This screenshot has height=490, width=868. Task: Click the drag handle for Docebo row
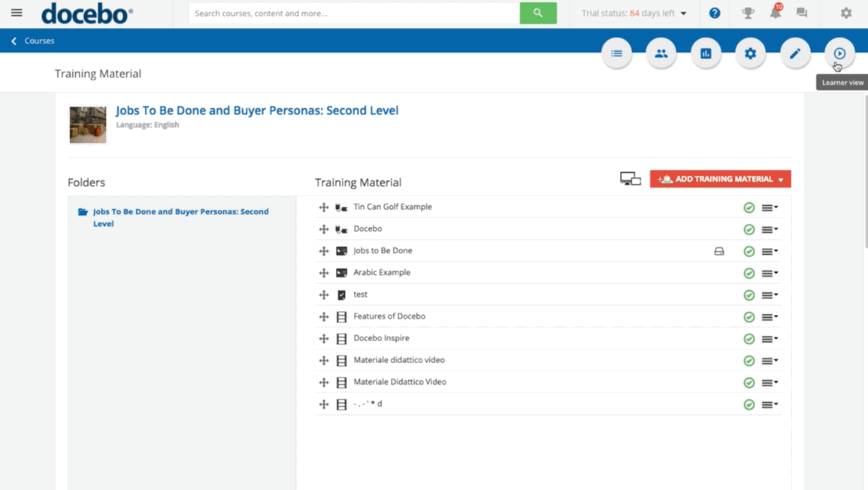pos(324,229)
